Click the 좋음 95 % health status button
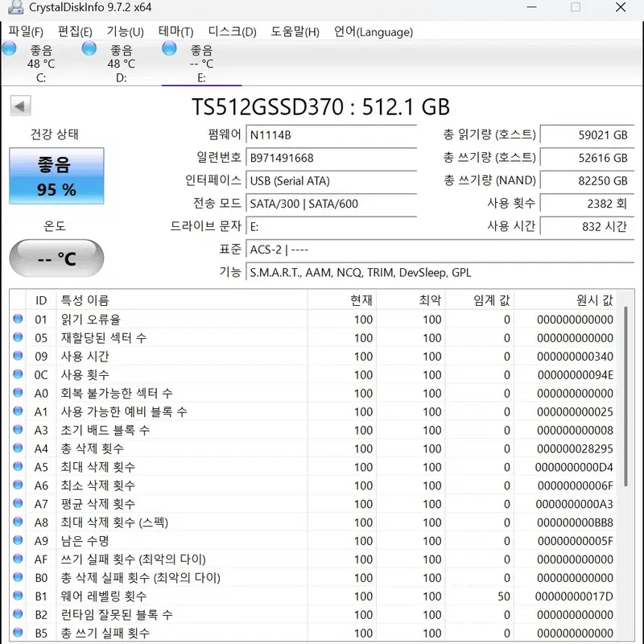 tap(56, 176)
